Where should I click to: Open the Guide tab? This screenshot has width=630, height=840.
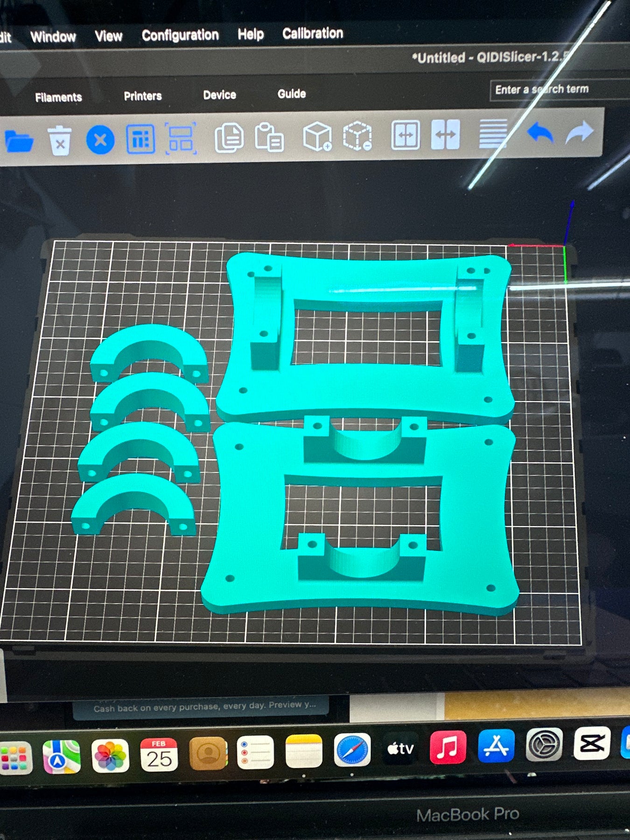292,94
